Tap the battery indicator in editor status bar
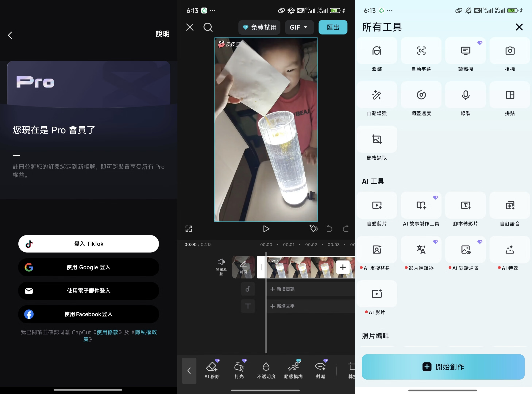The width and height of the screenshot is (532, 394). click(x=335, y=11)
